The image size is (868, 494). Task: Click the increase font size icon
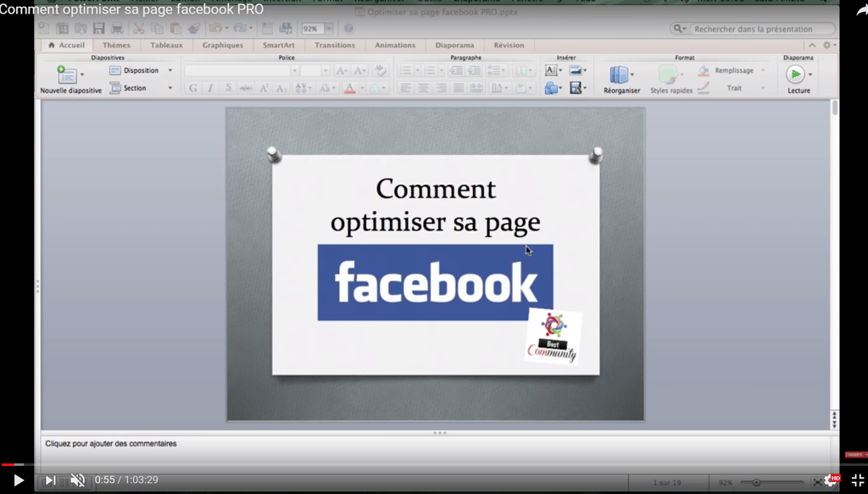[x=342, y=70]
